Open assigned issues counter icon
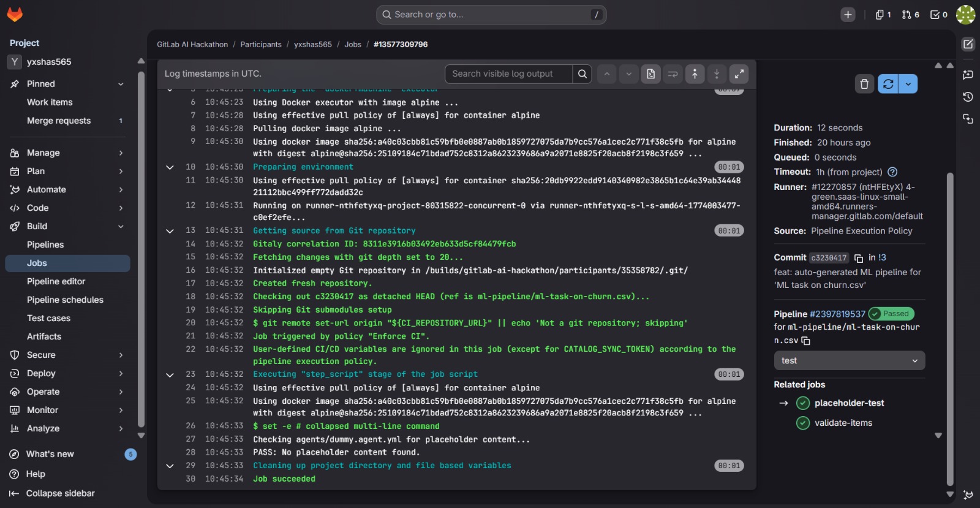The image size is (980, 508). [x=883, y=15]
